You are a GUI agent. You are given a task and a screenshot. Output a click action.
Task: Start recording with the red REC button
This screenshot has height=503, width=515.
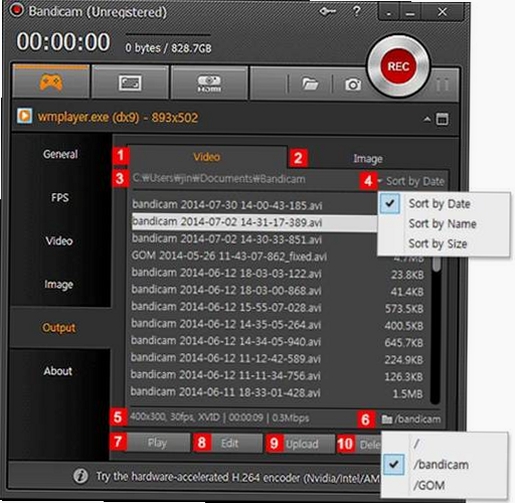click(398, 66)
